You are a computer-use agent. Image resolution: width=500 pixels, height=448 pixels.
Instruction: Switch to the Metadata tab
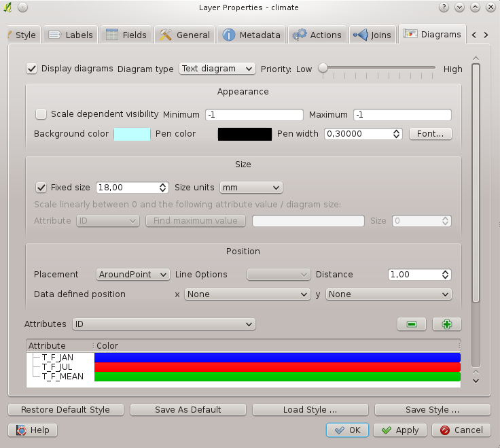tap(251, 35)
